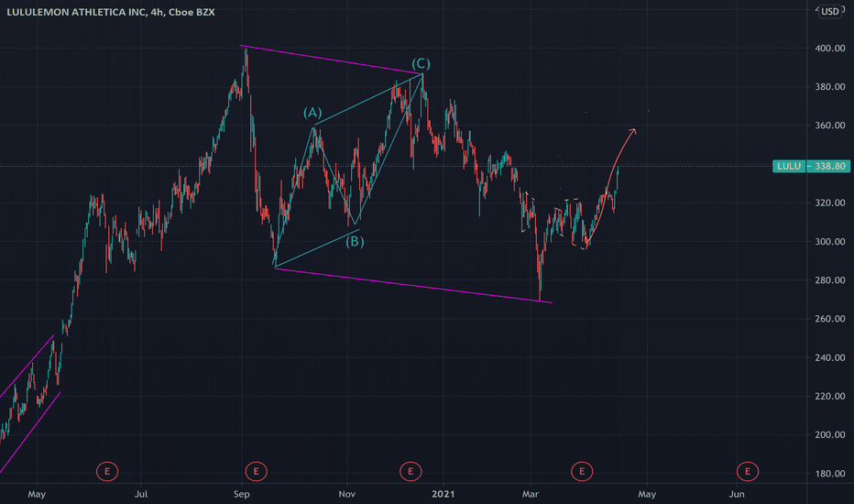This screenshot has height=504, width=854.
Task: Click the Jun date axis label
Action: tap(737, 494)
